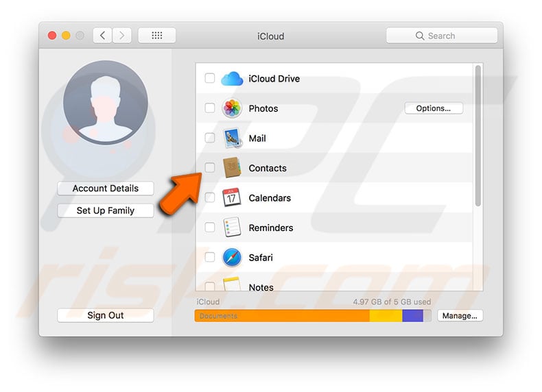This screenshot has width=542, height=392.
Task: Tick the Photos checkbox
Action: tap(209, 108)
